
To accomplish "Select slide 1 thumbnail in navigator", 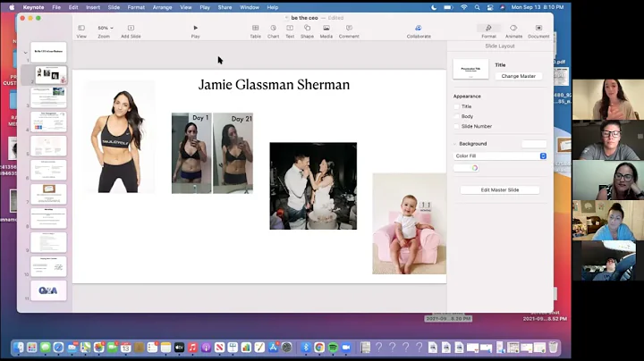I will coord(48,52).
